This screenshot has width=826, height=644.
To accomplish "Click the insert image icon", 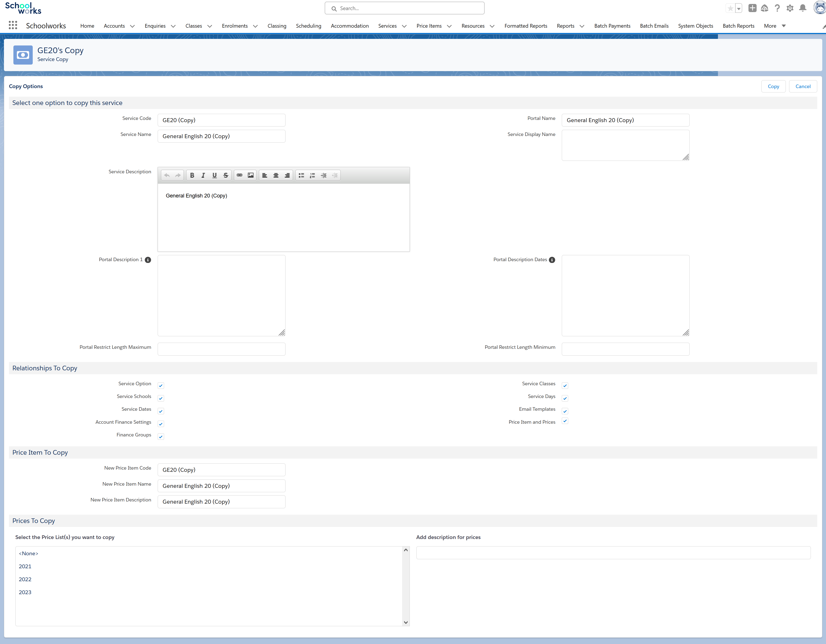I will (x=250, y=175).
